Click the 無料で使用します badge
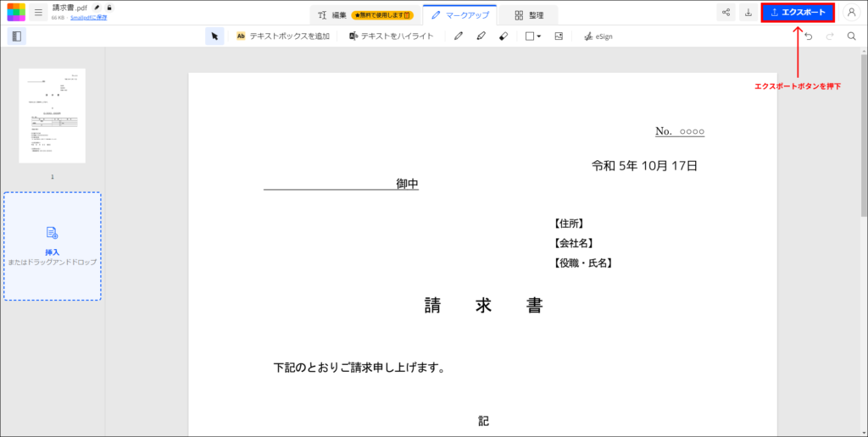This screenshot has width=868, height=437. click(382, 15)
